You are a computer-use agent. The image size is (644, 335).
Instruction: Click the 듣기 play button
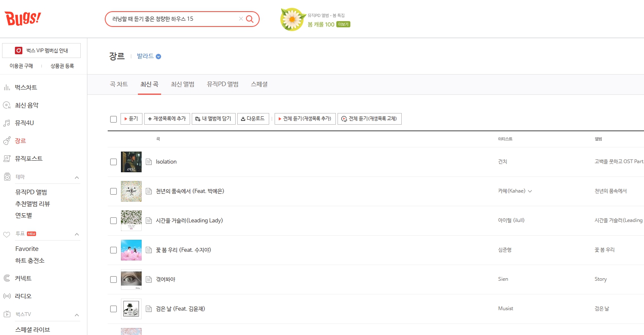coord(131,119)
